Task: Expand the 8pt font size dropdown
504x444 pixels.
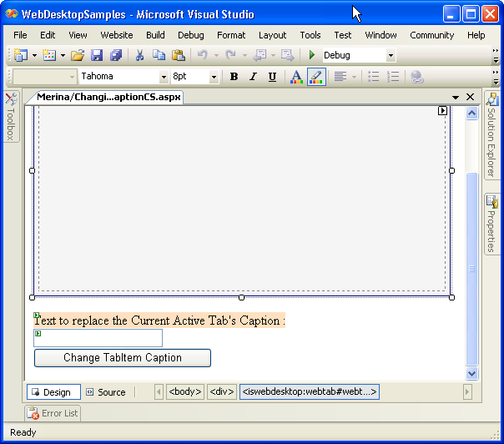Action: point(214,77)
